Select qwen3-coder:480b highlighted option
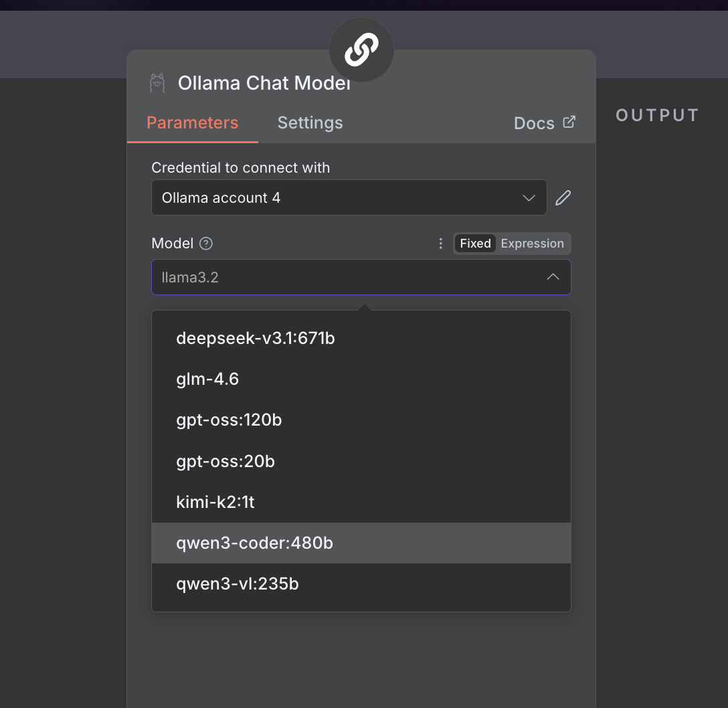The width and height of the screenshot is (728, 708). 254,543
